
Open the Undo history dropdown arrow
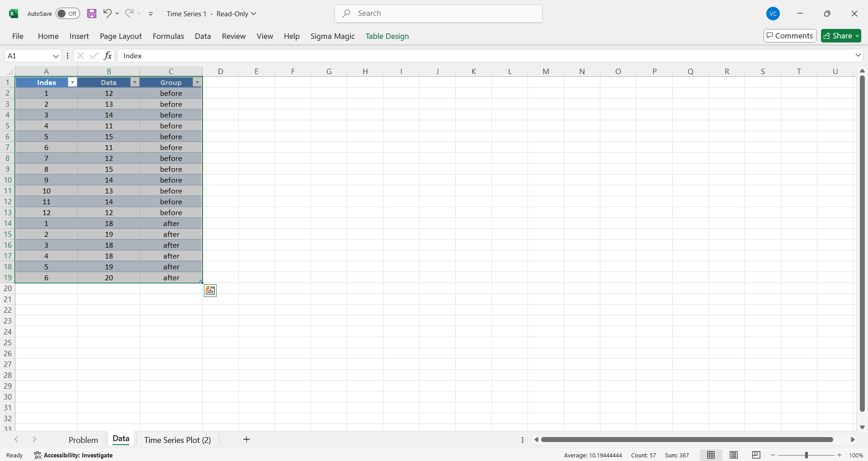click(x=118, y=14)
